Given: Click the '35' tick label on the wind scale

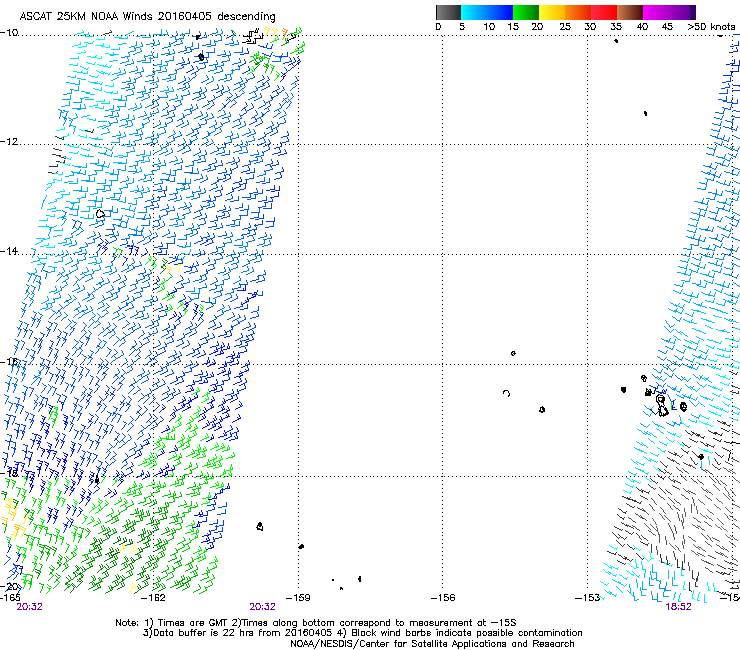Looking at the screenshot, I should 616,27.
